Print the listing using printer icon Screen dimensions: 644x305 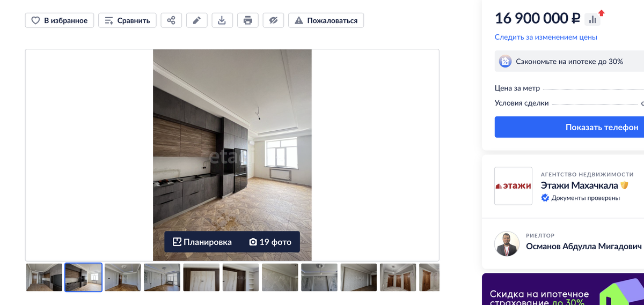point(248,20)
